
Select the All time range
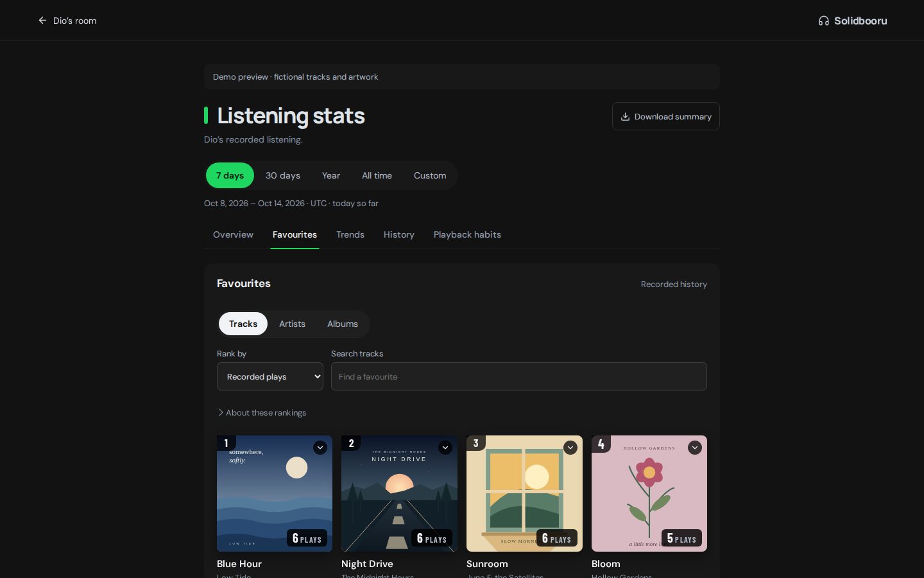pyautogui.click(x=377, y=175)
